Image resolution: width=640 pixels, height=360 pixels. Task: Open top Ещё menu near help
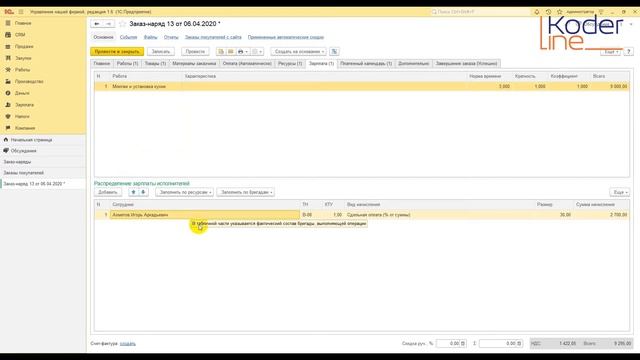coord(610,52)
